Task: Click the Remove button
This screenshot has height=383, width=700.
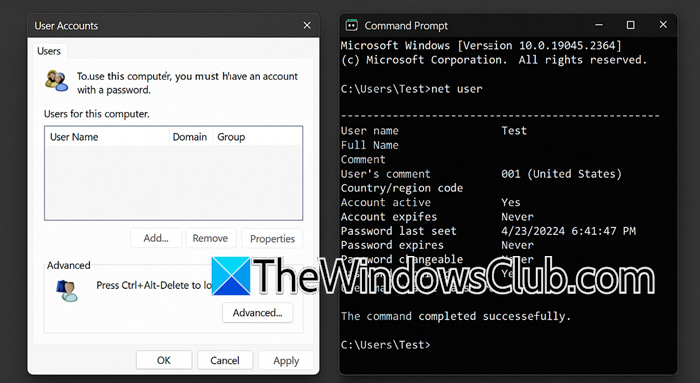Action: tap(210, 238)
